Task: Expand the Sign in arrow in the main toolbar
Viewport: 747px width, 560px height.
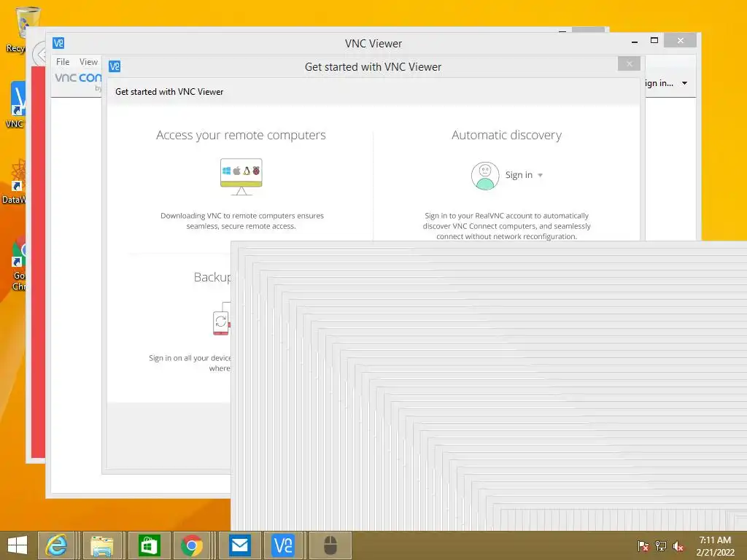Action: click(684, 83)
